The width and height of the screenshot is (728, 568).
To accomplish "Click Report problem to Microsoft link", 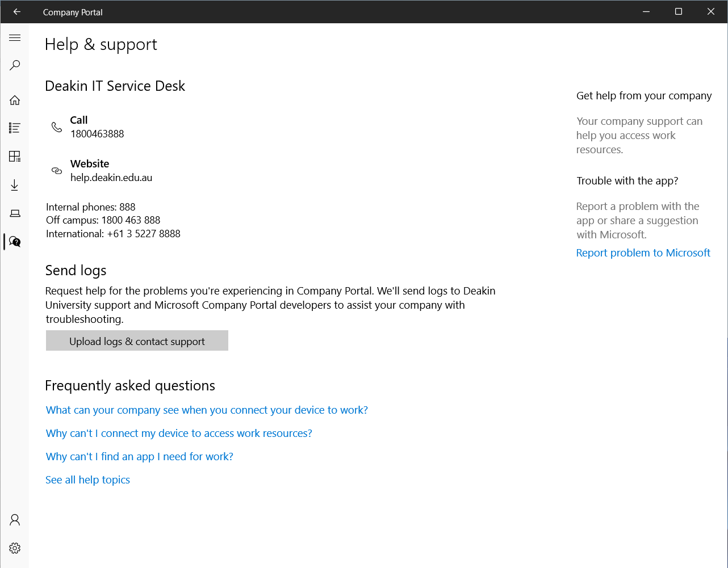I will pos(643,253).
